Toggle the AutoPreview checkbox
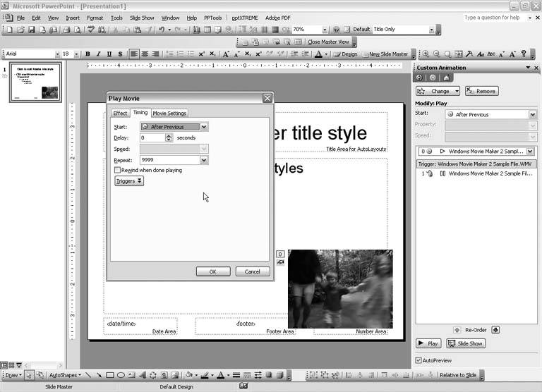This screenshot has width=542, height=392. (x=418, y=360)
